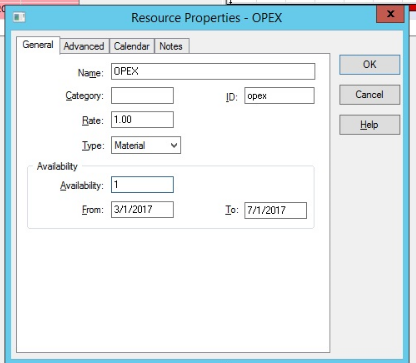This screenshot has width=416, height=363.
Task: Confirm with the OK button
Action: click(x=369, y=65)
